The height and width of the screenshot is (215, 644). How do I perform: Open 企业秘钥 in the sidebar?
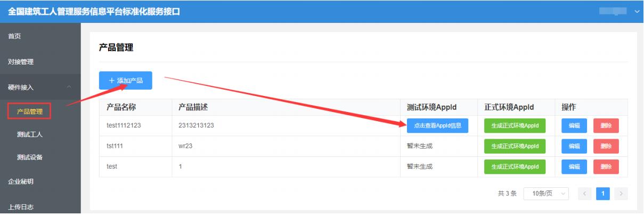21,182
